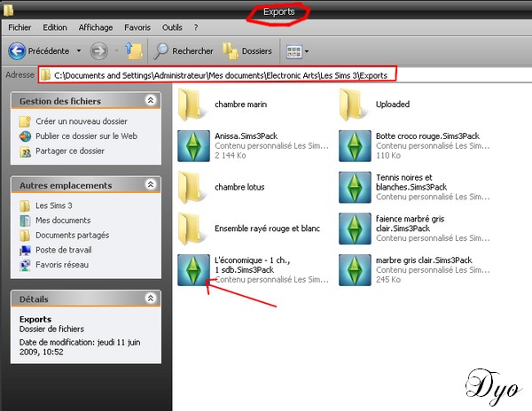This screenshot has width=532, height=411.
Task: Click the Botte croco rouge.Sims3Pack file name
Action: [427, 136]
